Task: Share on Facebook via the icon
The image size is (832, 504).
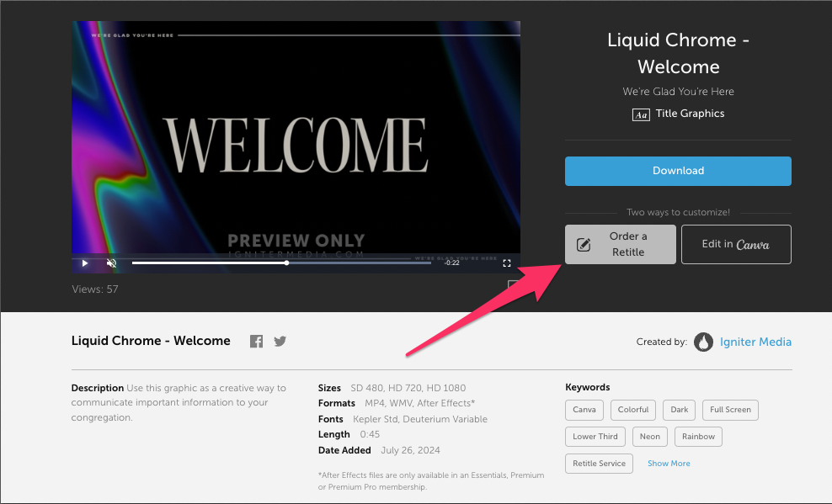Action: [256, 342]
